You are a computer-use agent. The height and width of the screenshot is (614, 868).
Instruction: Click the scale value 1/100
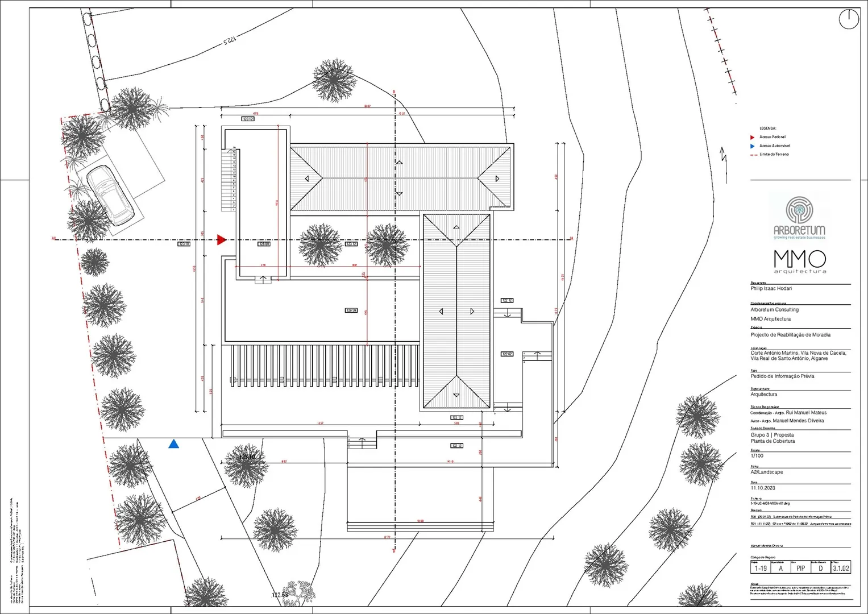point(757,456)
